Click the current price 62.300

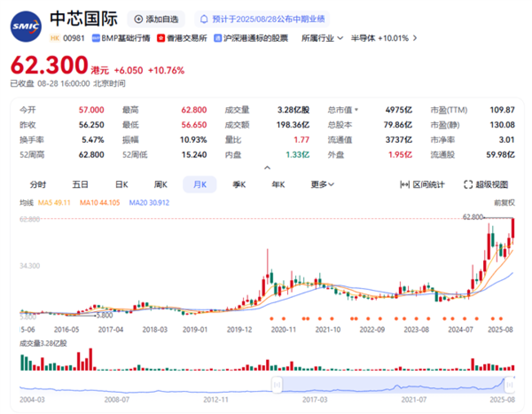[50, 65]
